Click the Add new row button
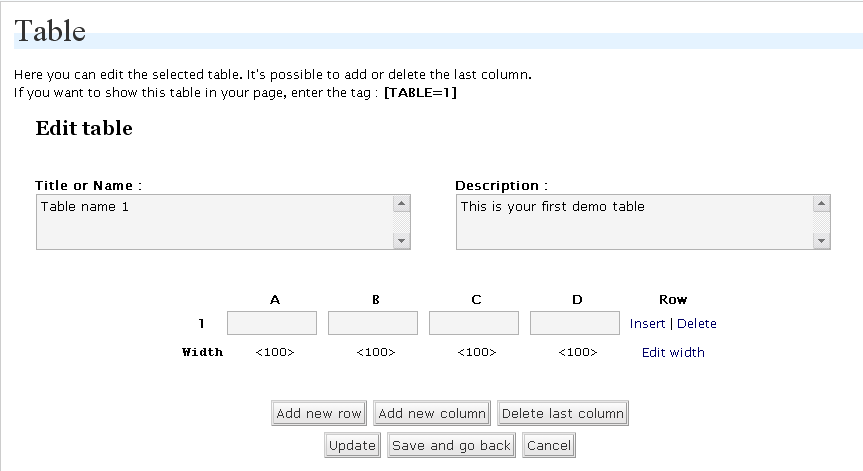 [319, 414]
